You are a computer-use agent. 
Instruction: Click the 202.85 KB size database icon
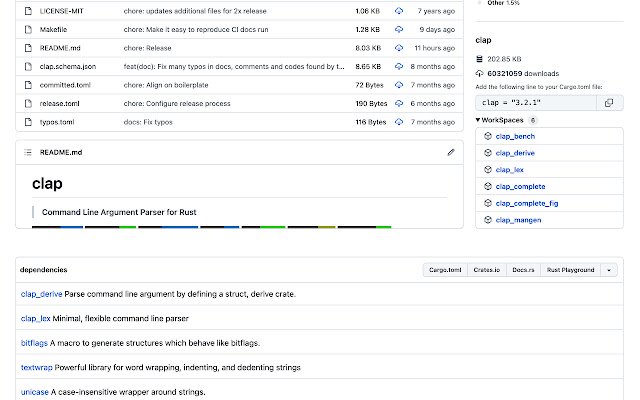(480, 59)
